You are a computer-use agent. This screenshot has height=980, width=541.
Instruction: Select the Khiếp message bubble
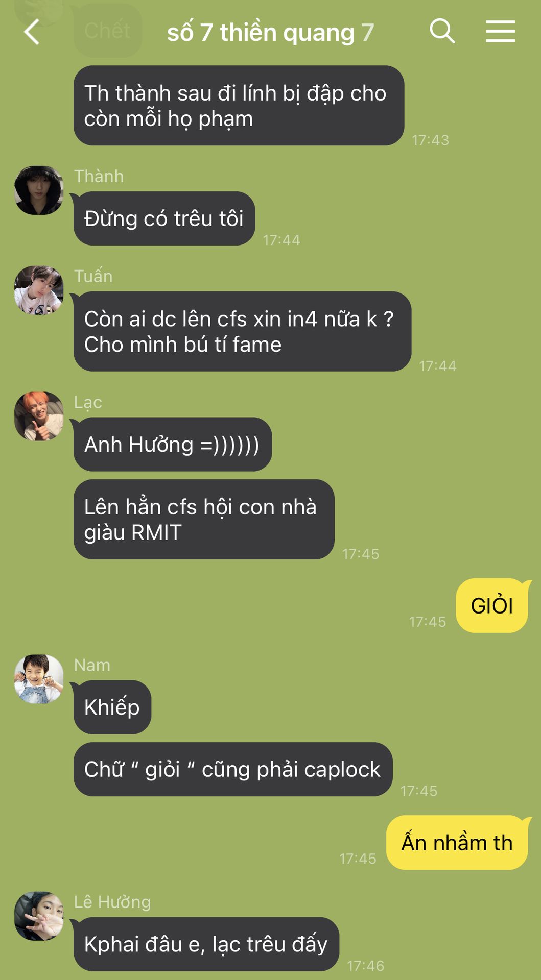[x=112, y=707]
